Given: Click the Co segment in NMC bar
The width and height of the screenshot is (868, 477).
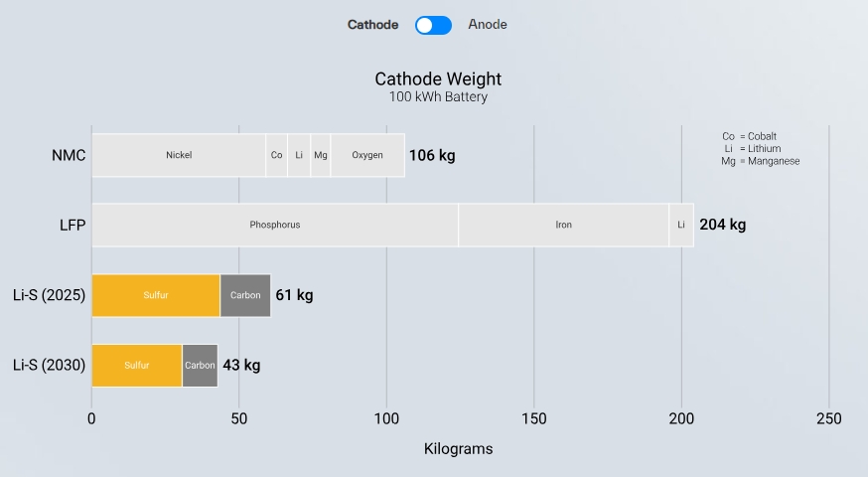Looking at the screenshot, I should click(277, 155).
